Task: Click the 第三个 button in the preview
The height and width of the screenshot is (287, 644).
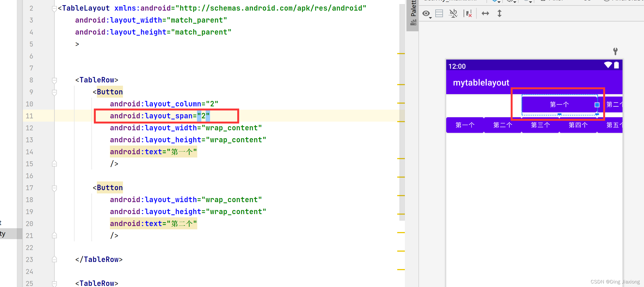Action: point(541,125)
